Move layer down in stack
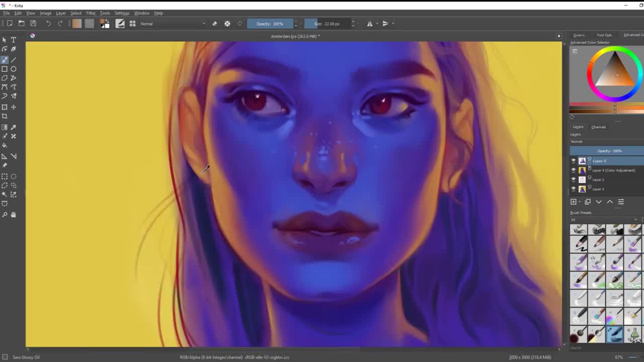 (x=599, y=202)
